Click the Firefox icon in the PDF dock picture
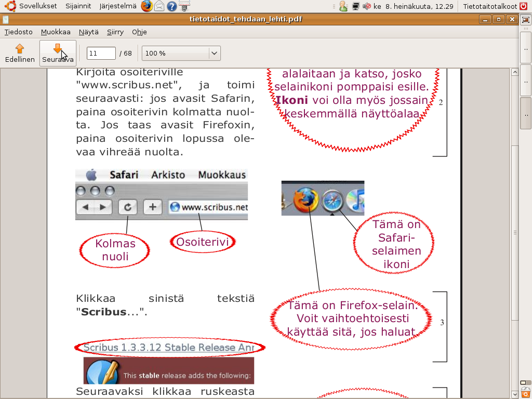 tap(305, 199)
